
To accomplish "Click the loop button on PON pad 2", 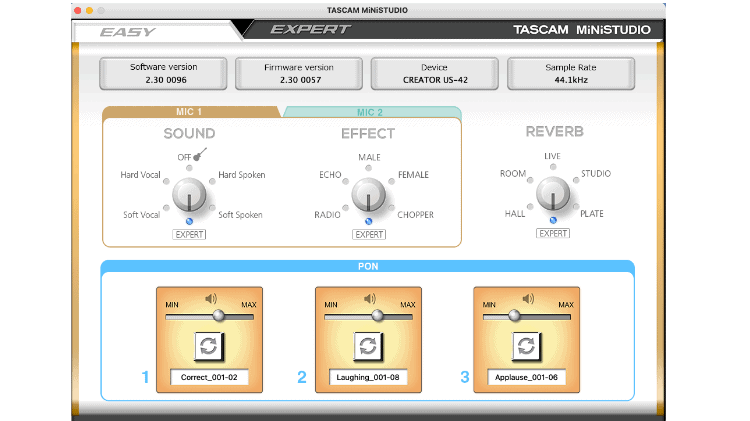I will coord(368,345).
